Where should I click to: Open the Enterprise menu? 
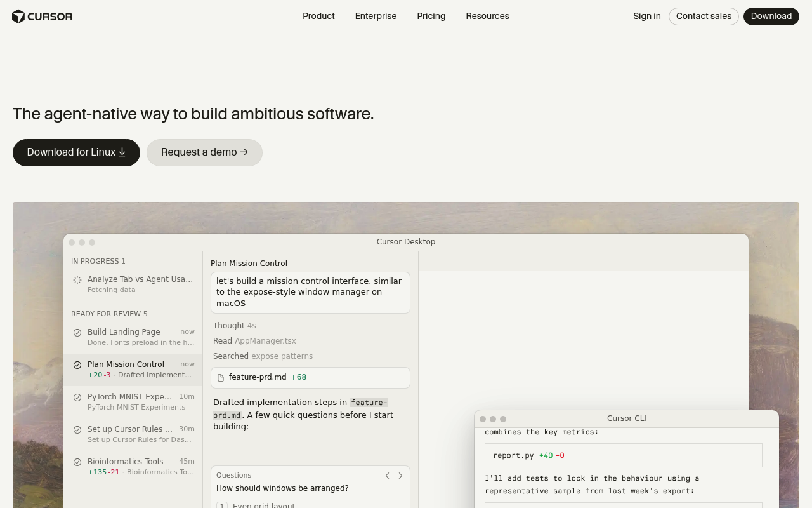coord(376,16)
